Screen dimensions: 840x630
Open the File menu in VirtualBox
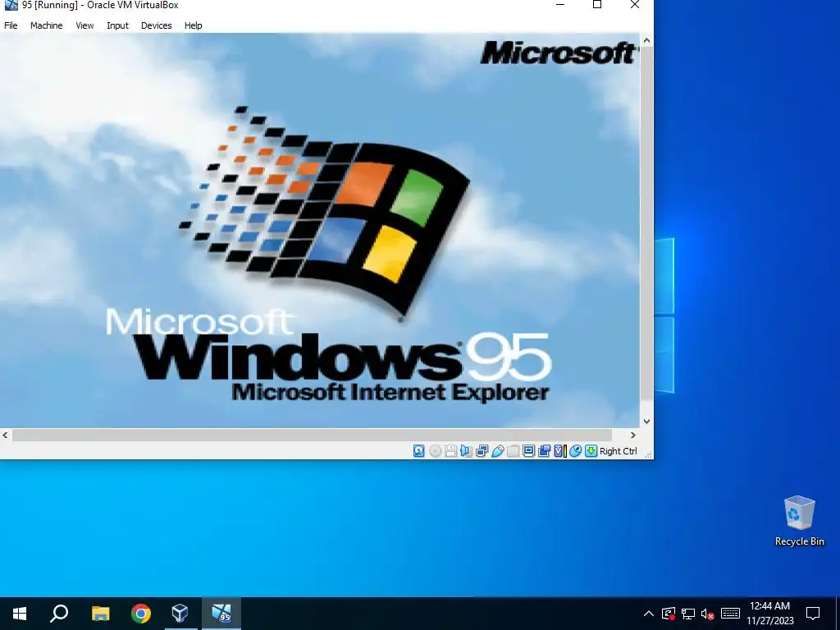[x=11, y=25]
